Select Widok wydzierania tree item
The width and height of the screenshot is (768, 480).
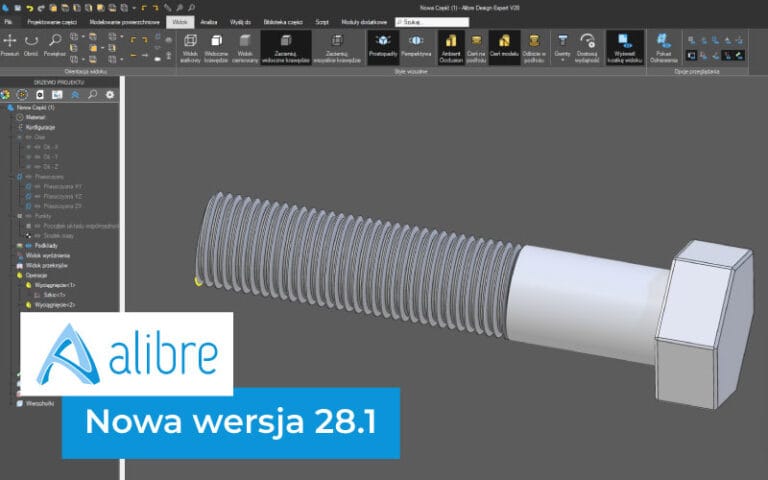pyautogui.click(x=48, y=255)
